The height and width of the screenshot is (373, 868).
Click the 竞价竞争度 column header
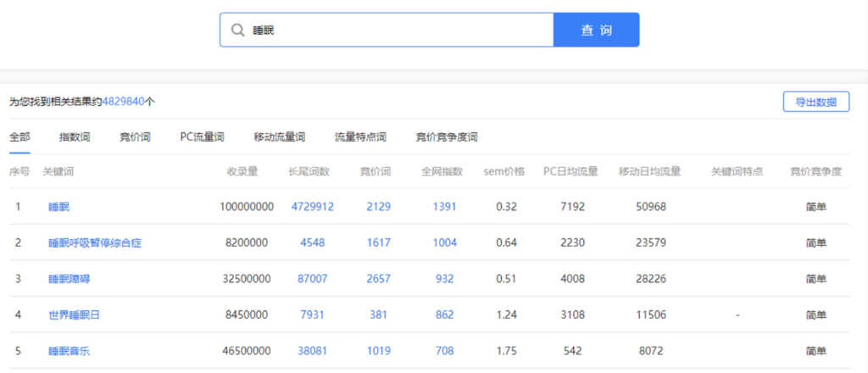816,171
